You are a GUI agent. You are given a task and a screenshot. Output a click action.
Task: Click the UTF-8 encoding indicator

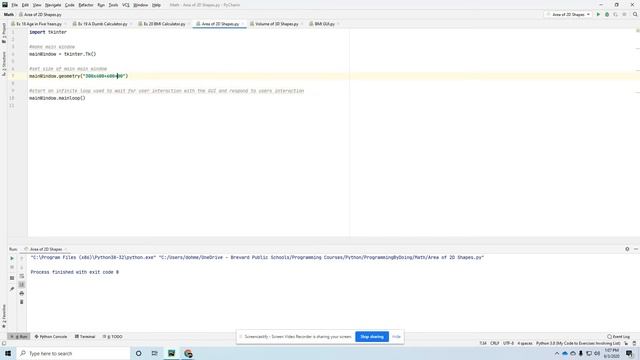(509, 343)
